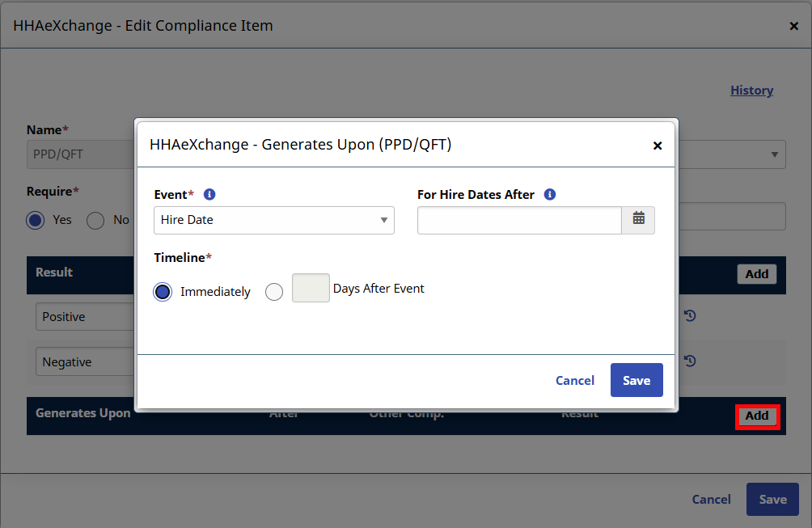Viewport: 812px width, 528px height.
Task: Expand the Event dropdown showing Hire Date
Action: [273, 220]
